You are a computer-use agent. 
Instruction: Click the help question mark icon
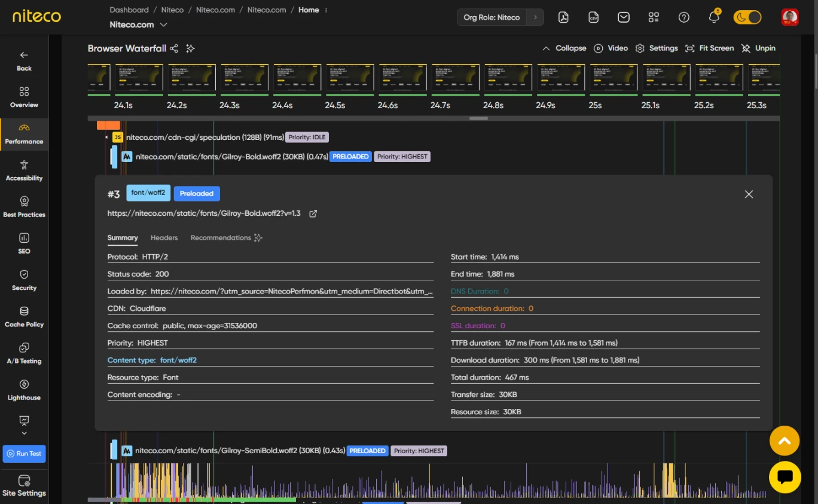tap(684, 17)
